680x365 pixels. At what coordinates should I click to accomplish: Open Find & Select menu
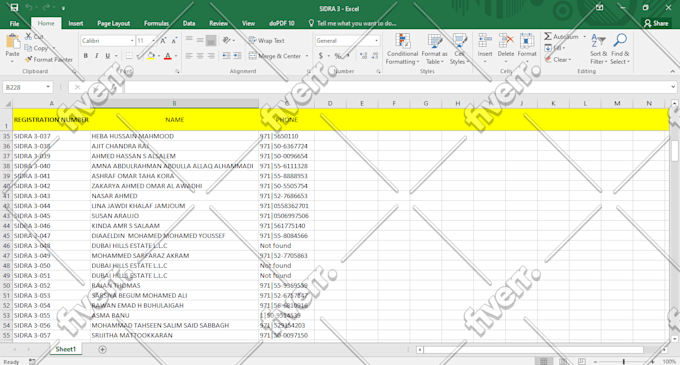tap(620, 49)
